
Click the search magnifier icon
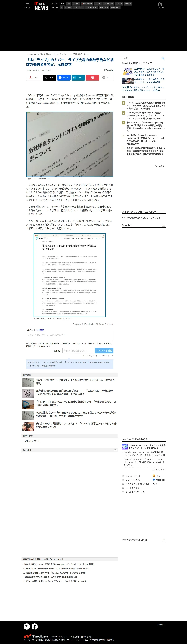[163, 58]
